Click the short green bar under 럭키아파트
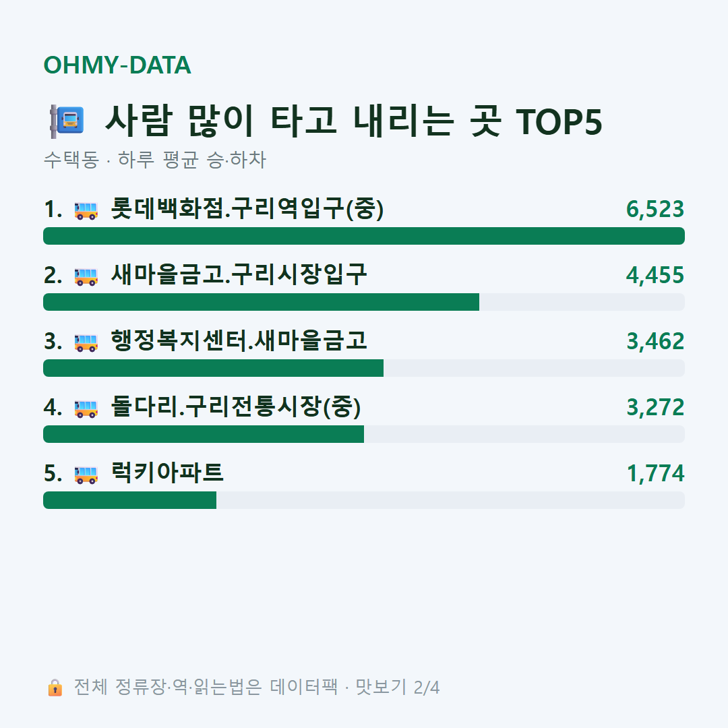The image size is (728, 728). (x=129, y=499)
